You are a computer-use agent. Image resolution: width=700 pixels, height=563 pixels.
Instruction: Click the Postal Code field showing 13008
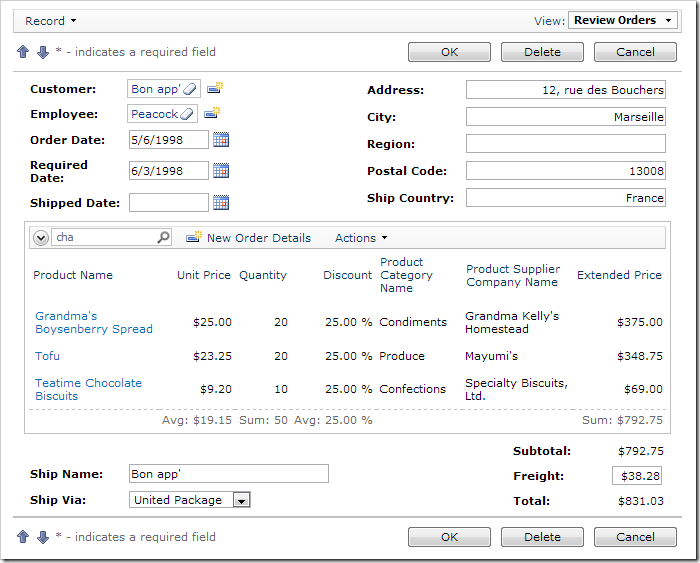566,171
